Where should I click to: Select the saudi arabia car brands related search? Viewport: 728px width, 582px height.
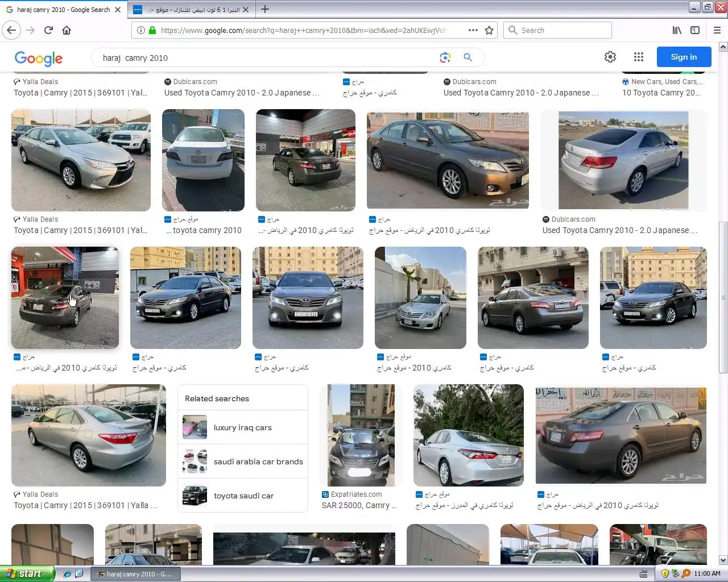pyautogui.click(x=243, y=462)
